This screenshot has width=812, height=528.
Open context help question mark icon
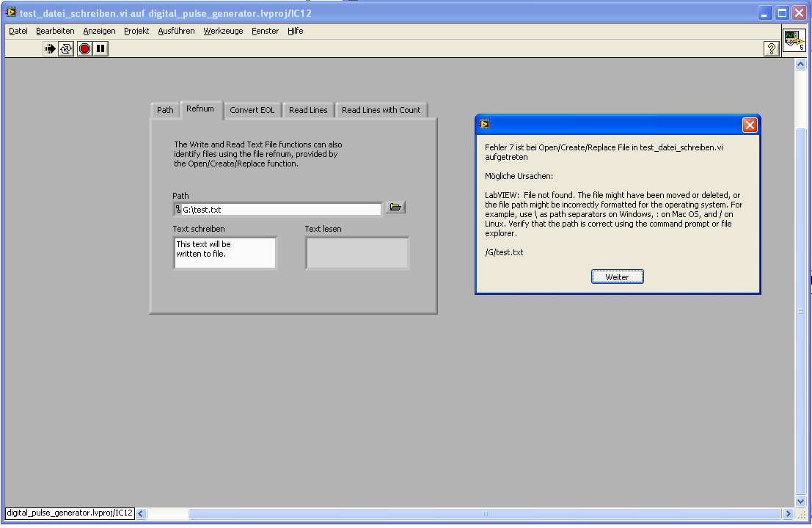coord(771,48)
